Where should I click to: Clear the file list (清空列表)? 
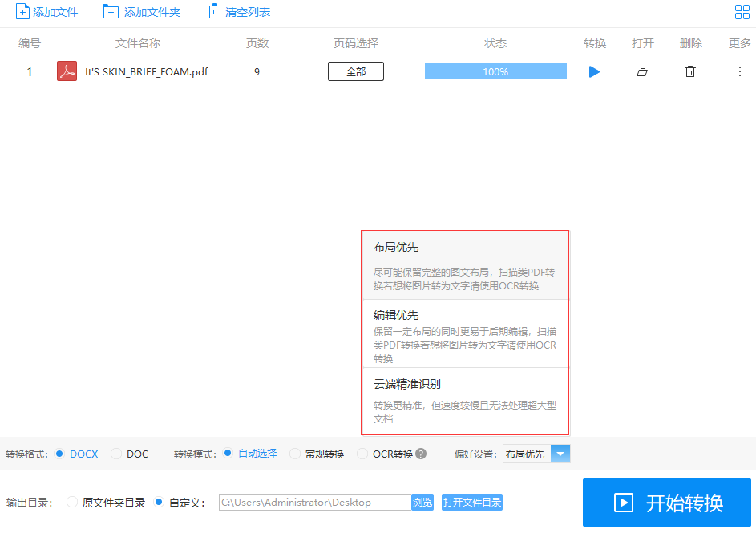tap(214, 12)
